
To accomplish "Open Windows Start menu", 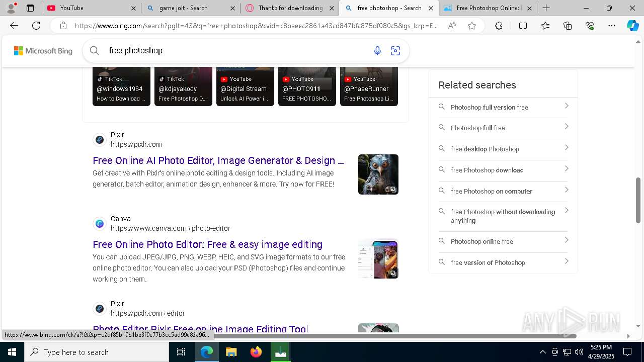I will (12, 352).
